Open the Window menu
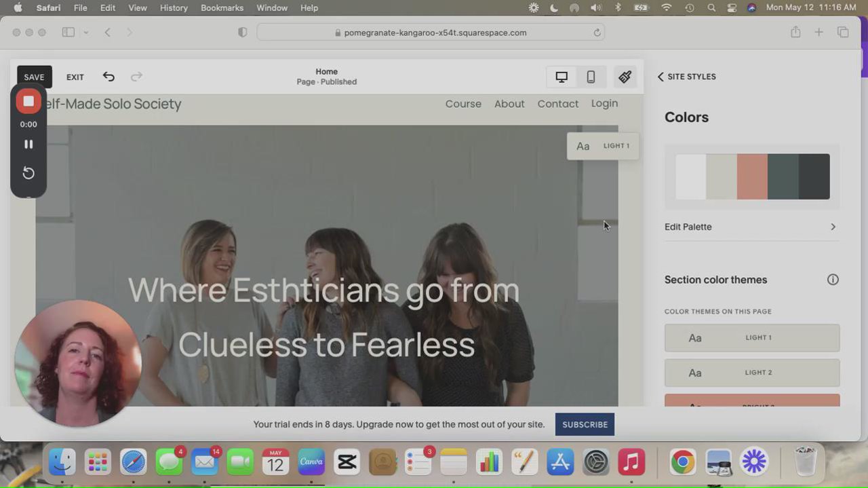The height and width of the screenshot is (488, 868). pyautogui.click(x=272, y=7)
